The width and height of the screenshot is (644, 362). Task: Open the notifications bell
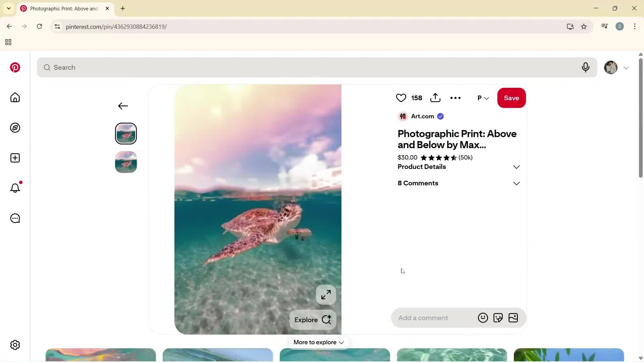[15, 188]
